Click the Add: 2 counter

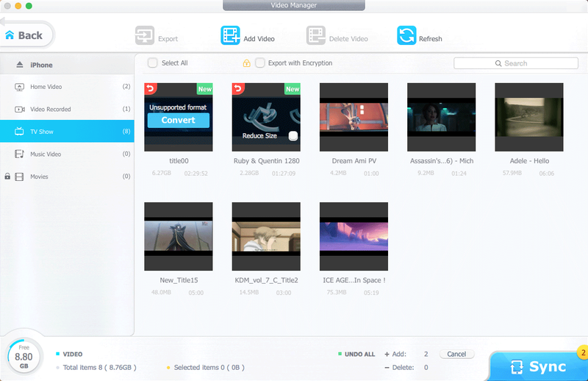click(406, 354)
